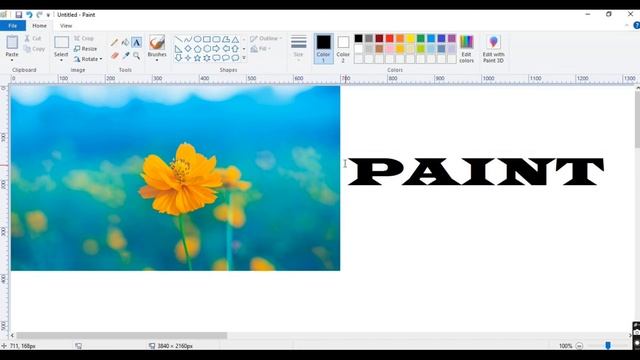The width and height of the screenshot is (640, 360).
Task: Select the Fill with color bucket tool
Action: [125, 42]
